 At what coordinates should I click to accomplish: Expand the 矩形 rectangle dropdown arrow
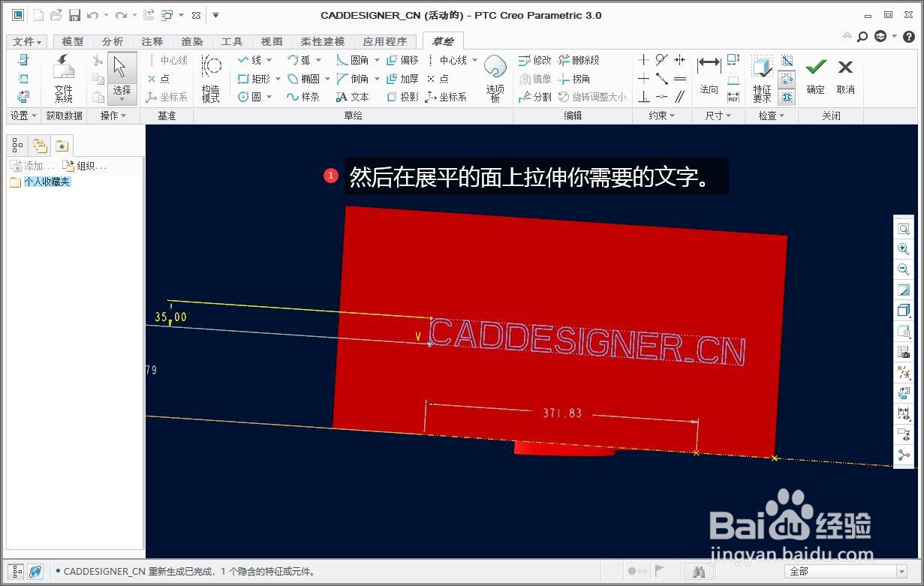coord(278,79)
